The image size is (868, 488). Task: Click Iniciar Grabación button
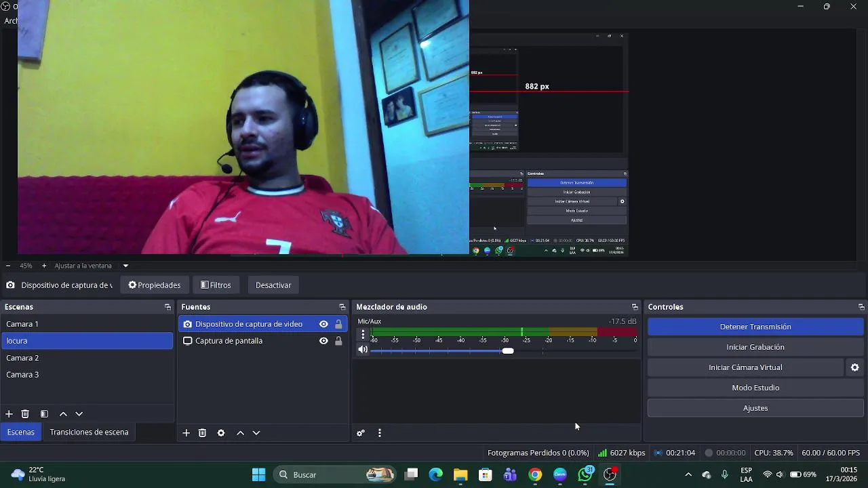(x=755, y=347)
